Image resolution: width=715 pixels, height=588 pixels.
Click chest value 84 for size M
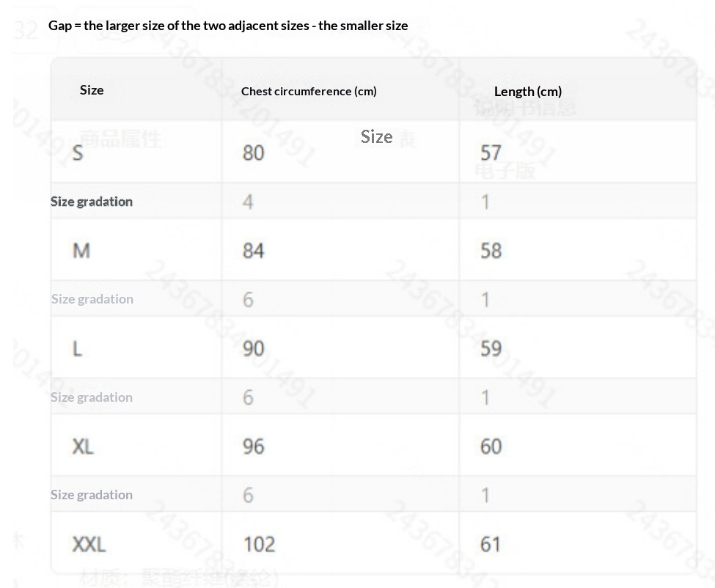253,251
